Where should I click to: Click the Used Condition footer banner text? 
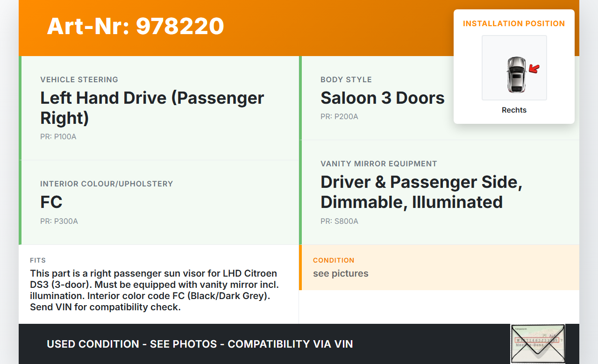199,344
